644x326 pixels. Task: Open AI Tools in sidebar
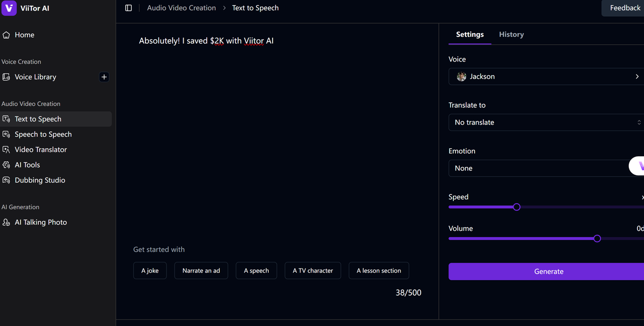(x=27, y=165)
